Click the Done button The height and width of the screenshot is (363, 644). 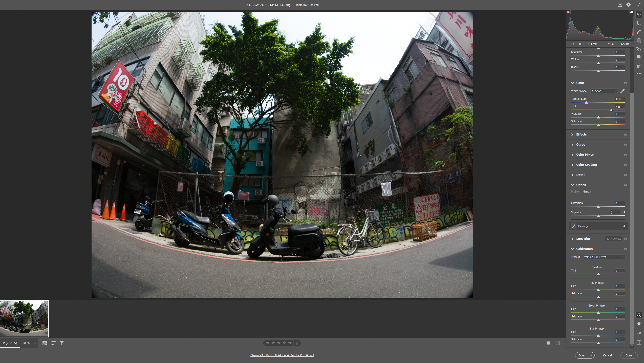click(629, 355)
